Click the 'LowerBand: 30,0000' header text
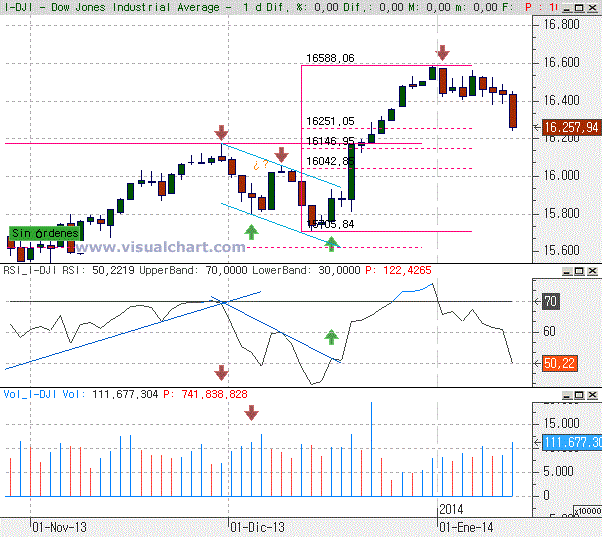 tap(306, 271)
